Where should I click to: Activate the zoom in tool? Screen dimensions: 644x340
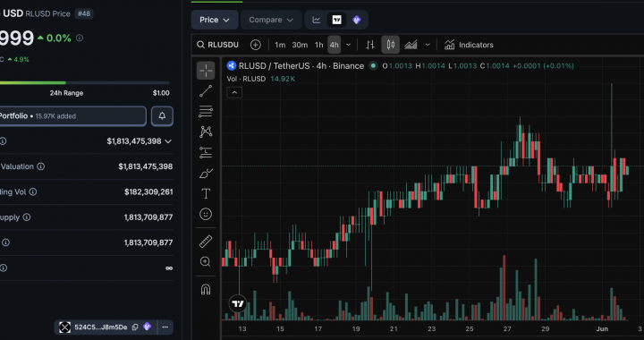[x=206, y=262]
